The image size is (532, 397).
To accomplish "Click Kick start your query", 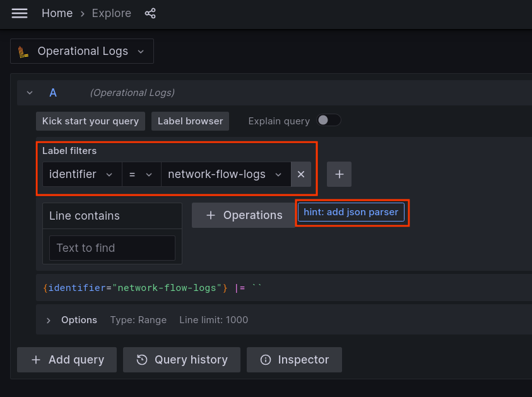I will click(90, 121).
